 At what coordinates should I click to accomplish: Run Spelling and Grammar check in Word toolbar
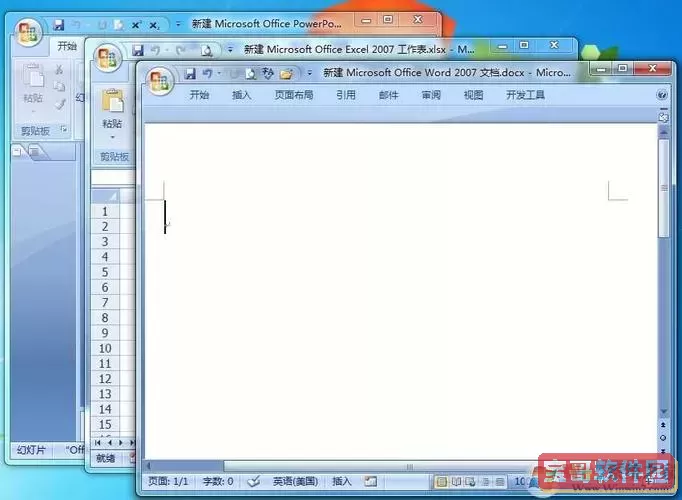click(x=267, y=73)
